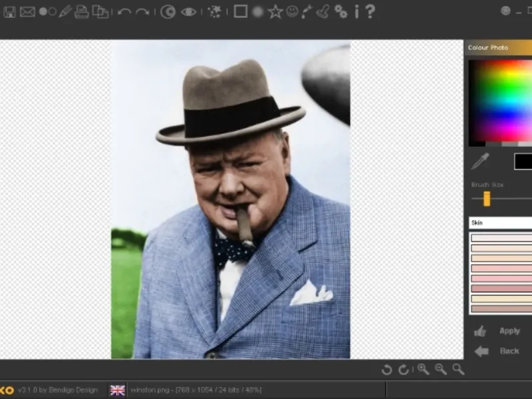
Task: Pick the eyedropper in Colour Photo panel
Action: click(480, 162)
